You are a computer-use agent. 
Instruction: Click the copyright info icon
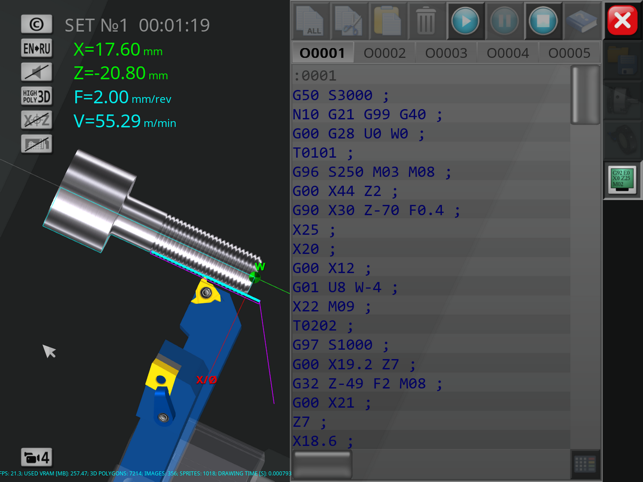pyautogui.click(x=37, y=24)
